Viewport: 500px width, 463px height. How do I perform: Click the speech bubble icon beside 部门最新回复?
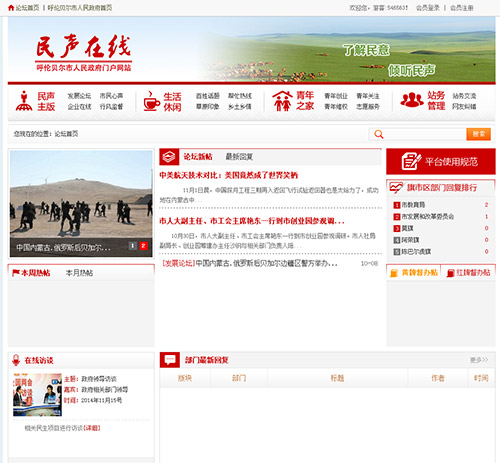point(170,360)
